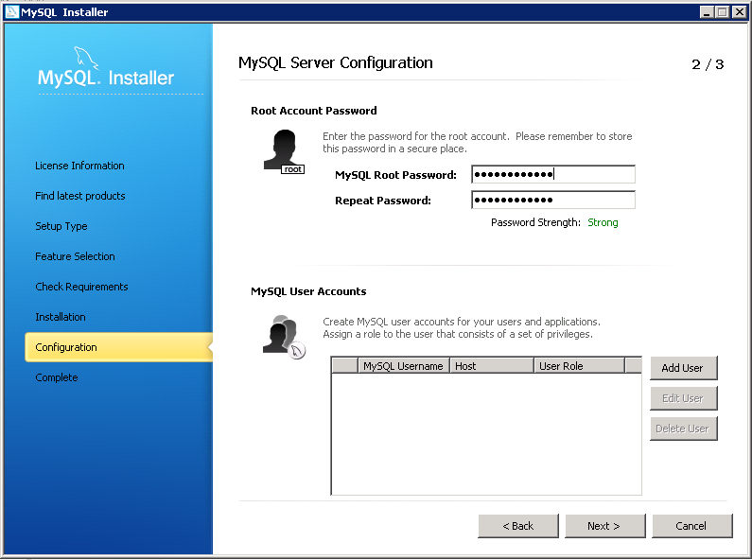
Task: Click the Strong password strength text
Action: pos(603,222)
